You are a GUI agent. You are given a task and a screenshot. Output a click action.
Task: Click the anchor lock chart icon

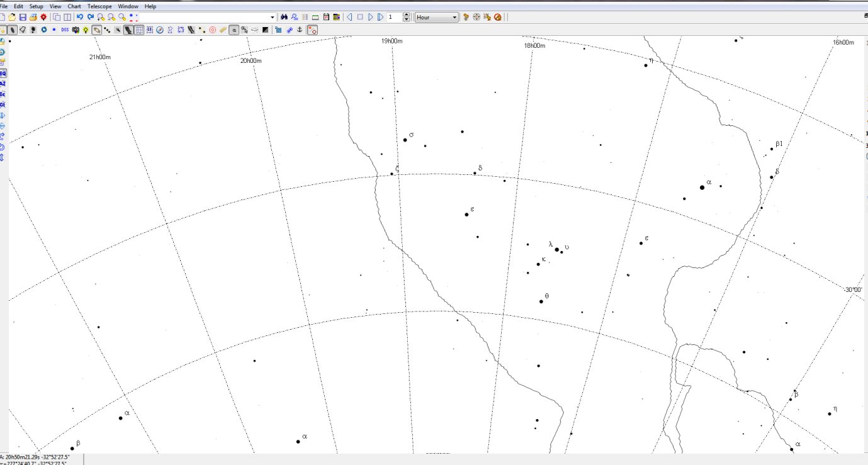click(x=300, y=30)
